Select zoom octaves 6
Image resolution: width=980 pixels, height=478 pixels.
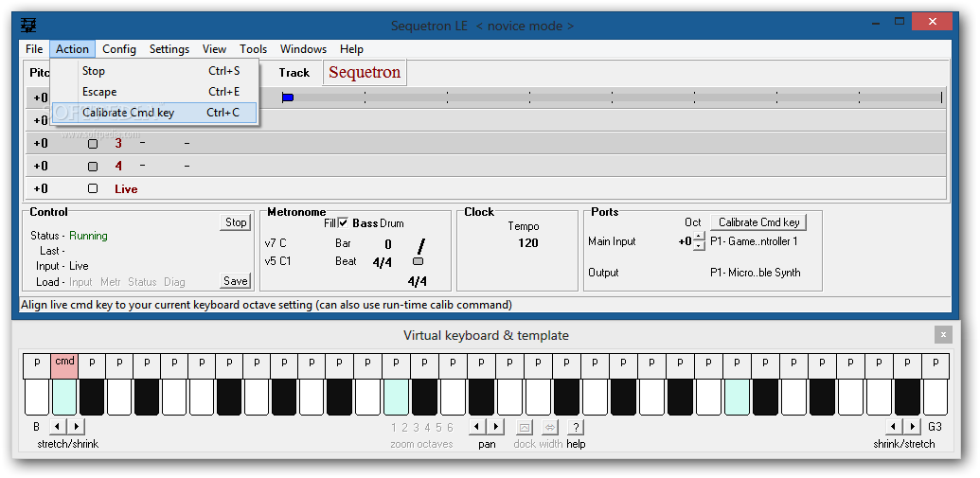tap(450, 428)
